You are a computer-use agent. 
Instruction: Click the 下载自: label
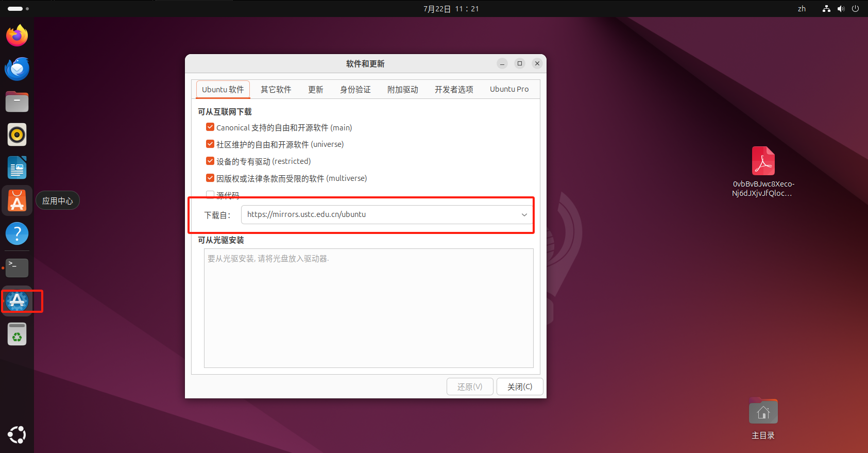[x=217, y=215]
